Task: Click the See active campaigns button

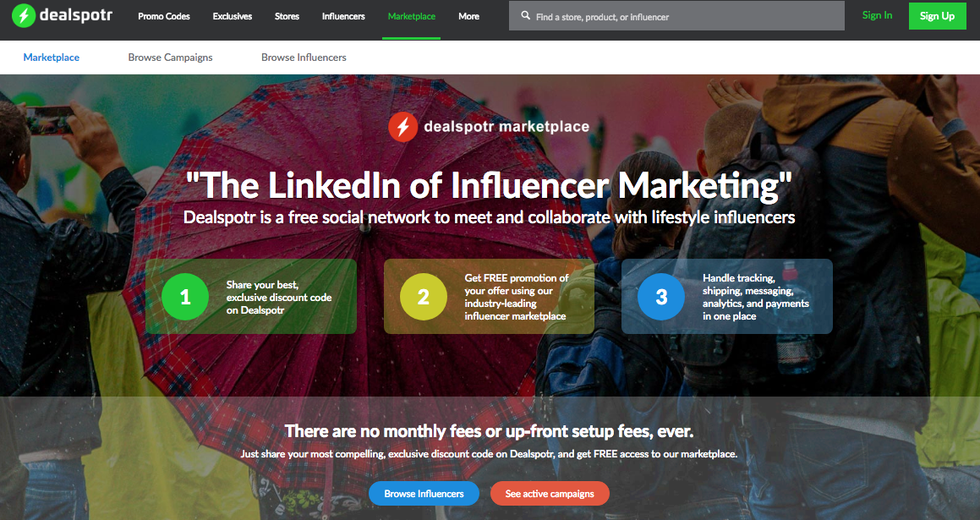Action: (550, 493)
